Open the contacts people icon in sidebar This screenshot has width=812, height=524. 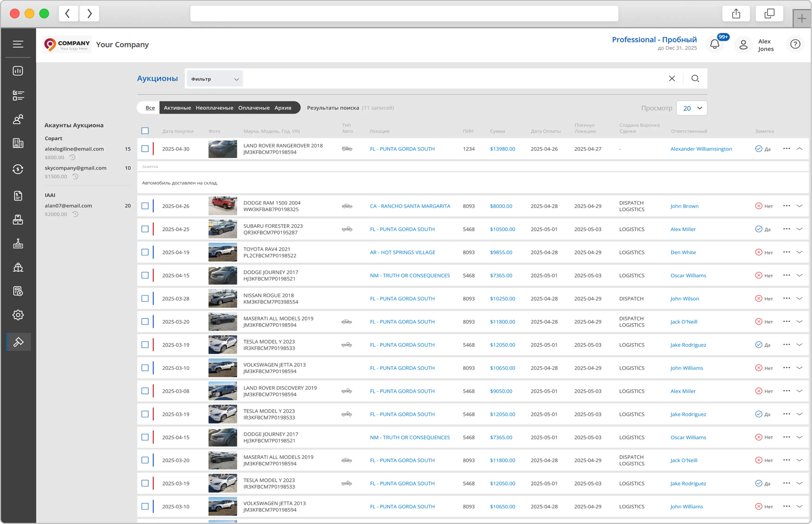(18, 119)
